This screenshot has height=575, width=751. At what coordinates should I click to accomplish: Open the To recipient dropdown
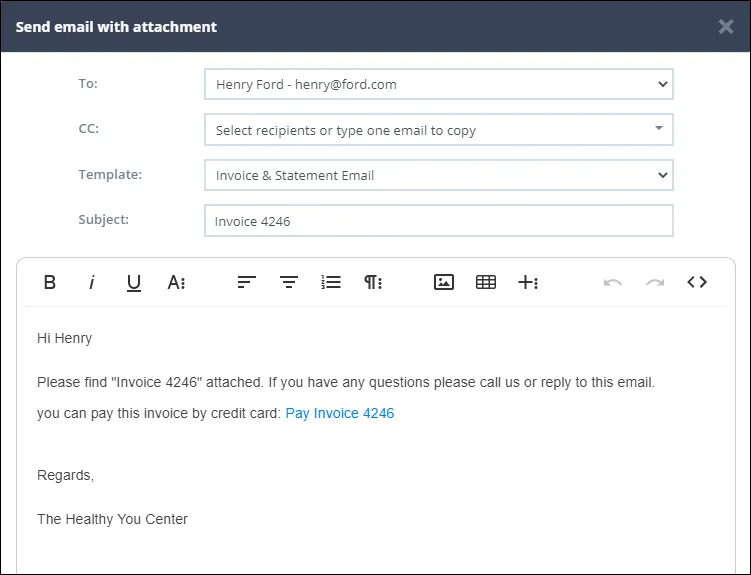click(x=439, y=84)
